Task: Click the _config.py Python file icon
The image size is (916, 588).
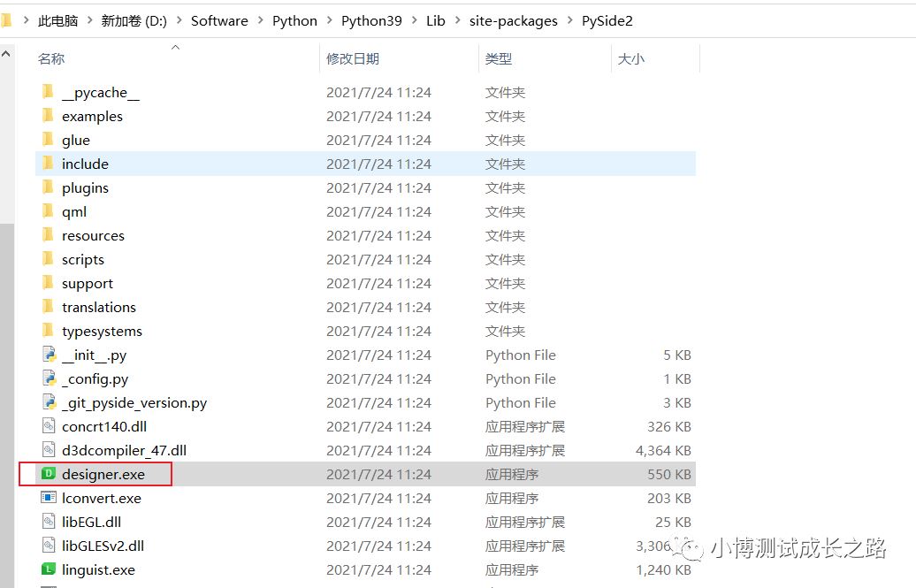Action: click(49, 378)
